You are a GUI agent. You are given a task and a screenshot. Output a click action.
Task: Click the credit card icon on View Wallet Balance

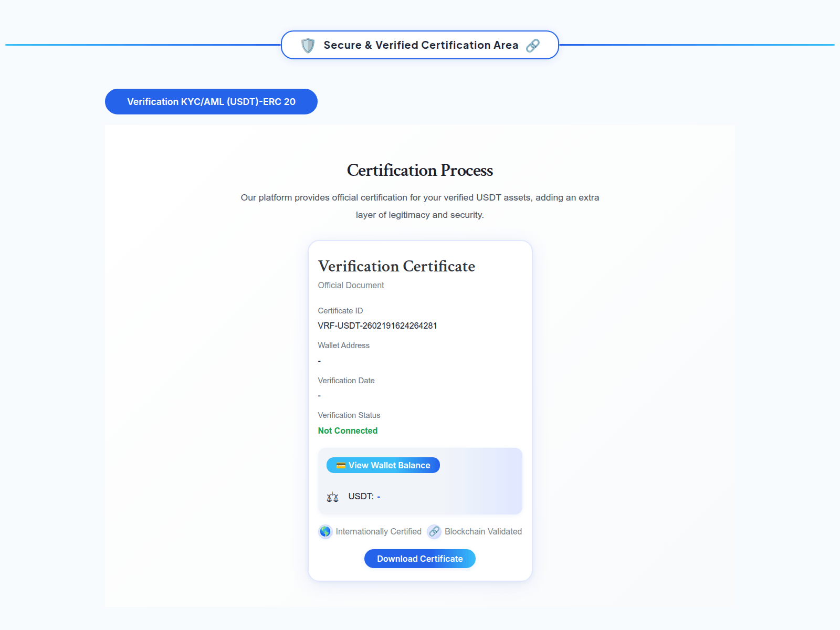[341, 466]
